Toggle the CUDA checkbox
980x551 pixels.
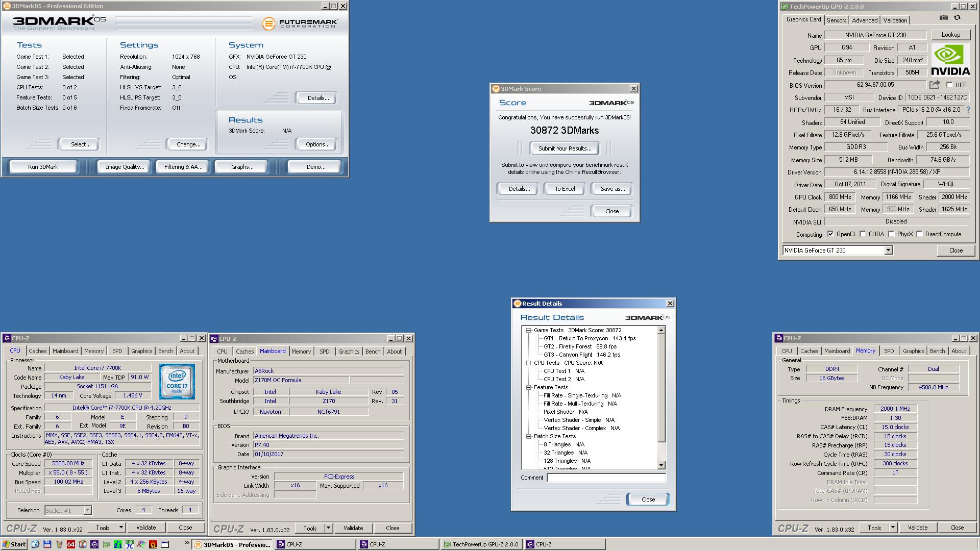[x=863, y=234]
